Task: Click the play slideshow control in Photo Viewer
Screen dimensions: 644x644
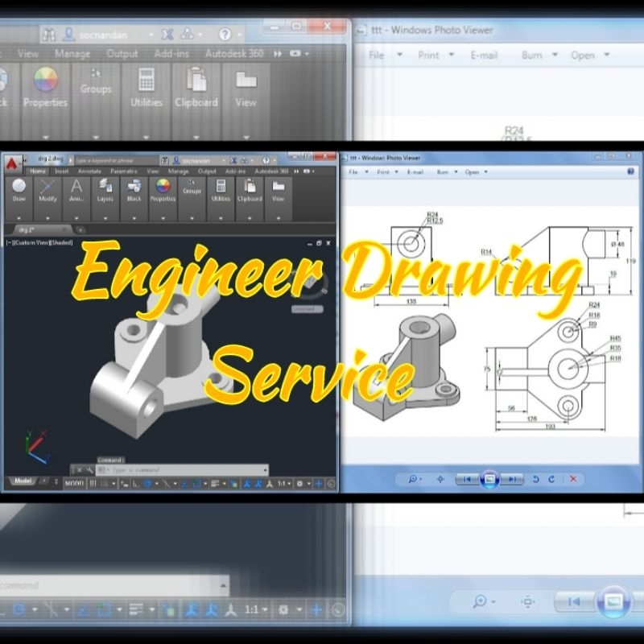Action: point(490,479)
